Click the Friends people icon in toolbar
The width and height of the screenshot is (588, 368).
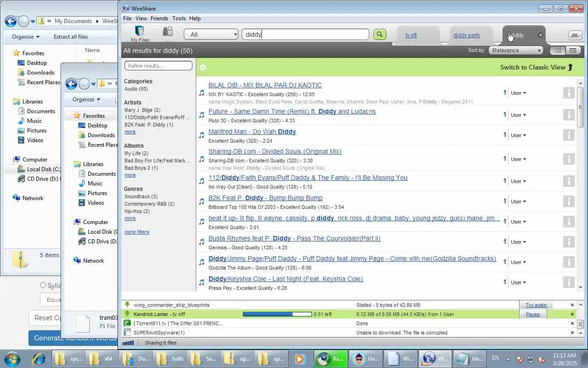(168, 31)
